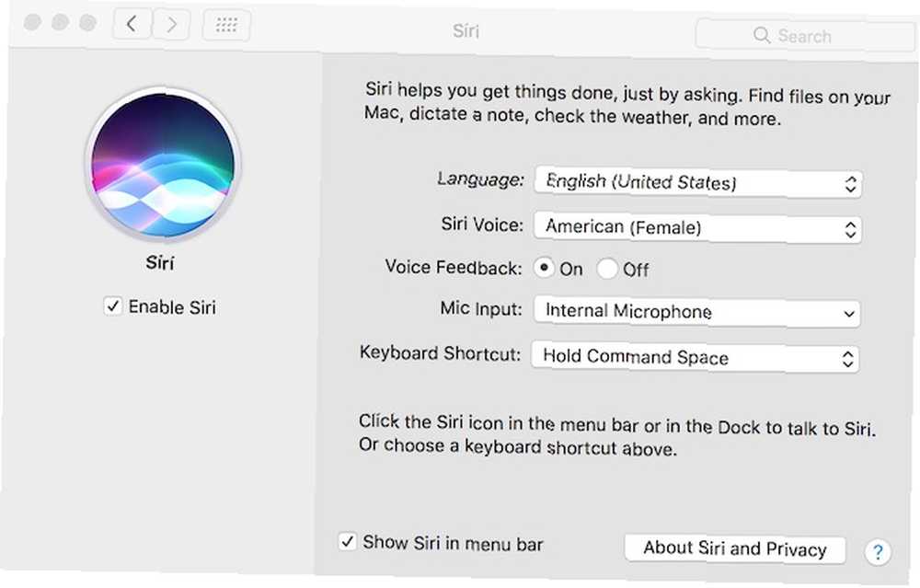Viewport: 920px width, 588px height.
Task: Click the "Siri" label under the orb
Action: (x=159, y=262)
